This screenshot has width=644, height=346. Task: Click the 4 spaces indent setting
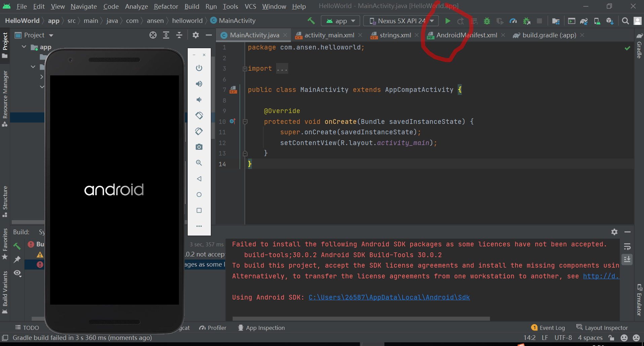click(590, 338)
